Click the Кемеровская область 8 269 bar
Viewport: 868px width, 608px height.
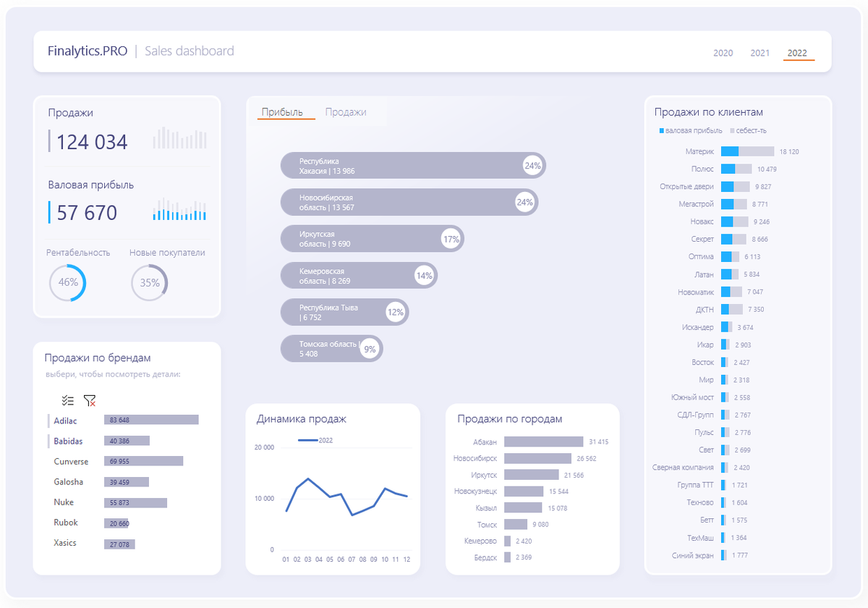tap(359, 275)
